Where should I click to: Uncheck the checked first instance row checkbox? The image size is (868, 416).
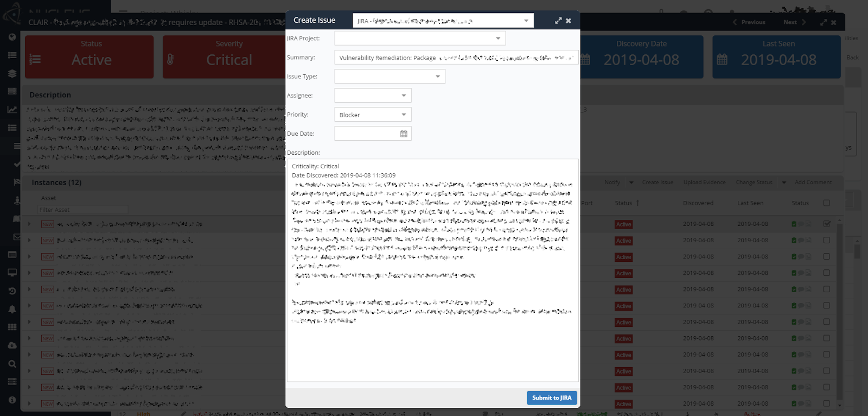827,224
